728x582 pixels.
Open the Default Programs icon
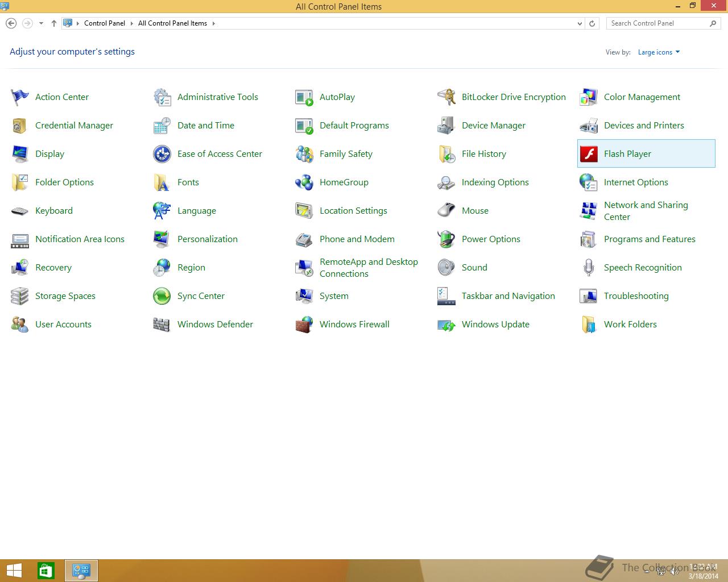point(304,126)
